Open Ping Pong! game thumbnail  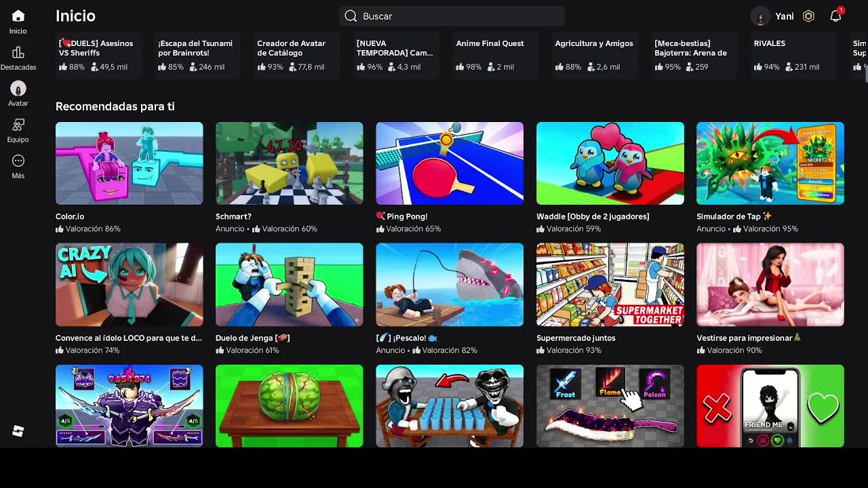click(450, 163)
